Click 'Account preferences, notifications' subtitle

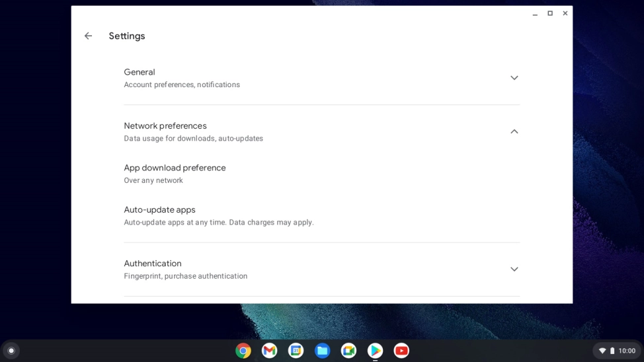point(182,85)
